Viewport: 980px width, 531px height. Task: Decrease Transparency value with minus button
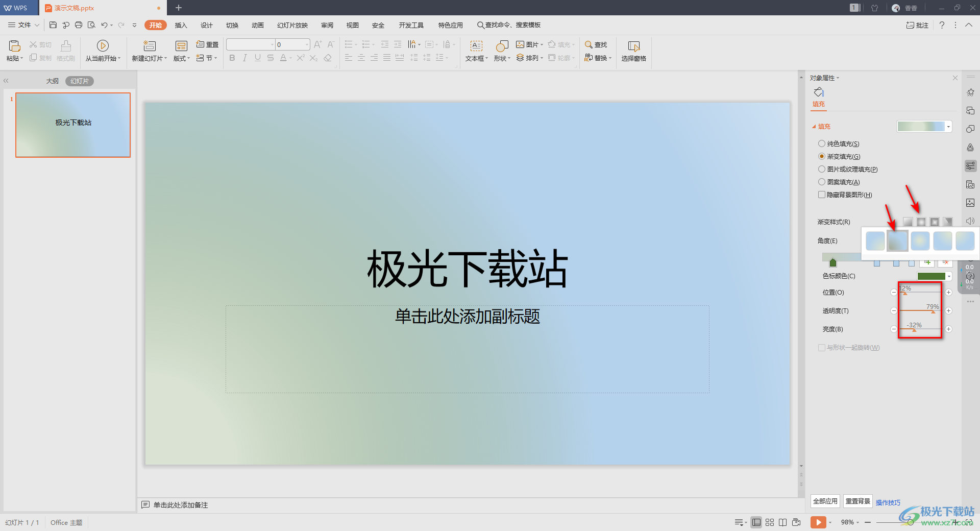tap(894, 311)
